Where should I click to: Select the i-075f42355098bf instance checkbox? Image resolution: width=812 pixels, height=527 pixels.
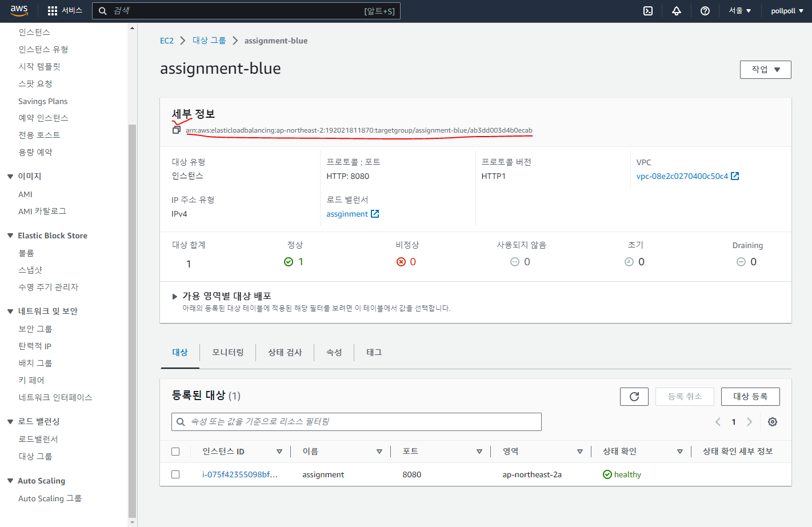(175, 474)
